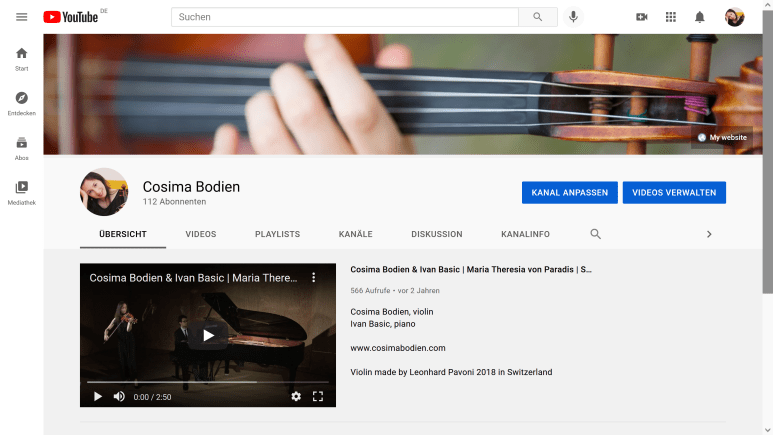Toggle fullscreen on the video player

point(318,396)
